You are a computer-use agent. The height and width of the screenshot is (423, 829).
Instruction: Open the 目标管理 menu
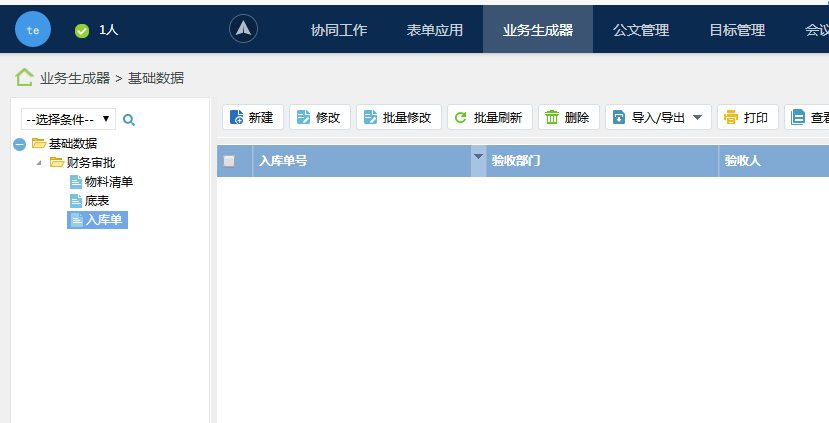737,30
